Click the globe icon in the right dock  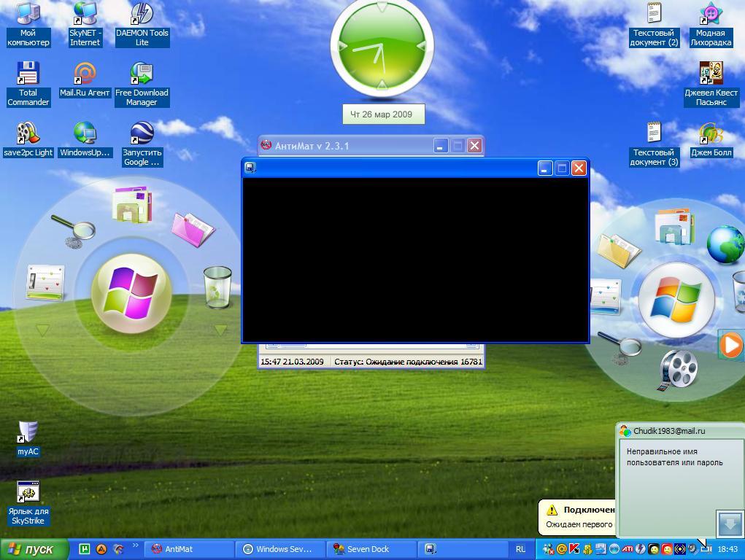tap(725, 244)
